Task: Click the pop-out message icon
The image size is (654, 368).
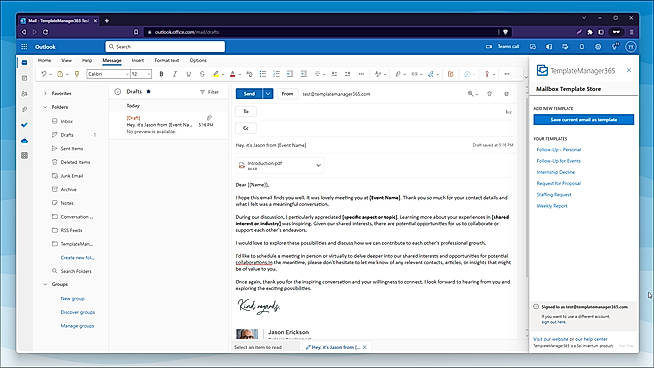Action: point(506,94)
